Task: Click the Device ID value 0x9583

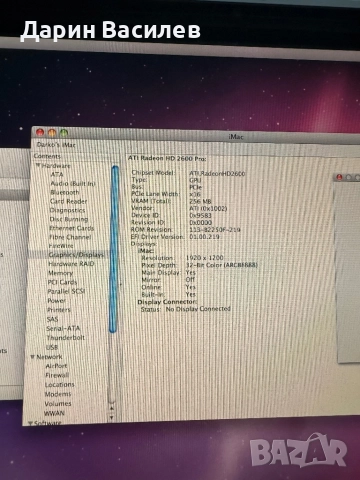Action: pos(200,215)
